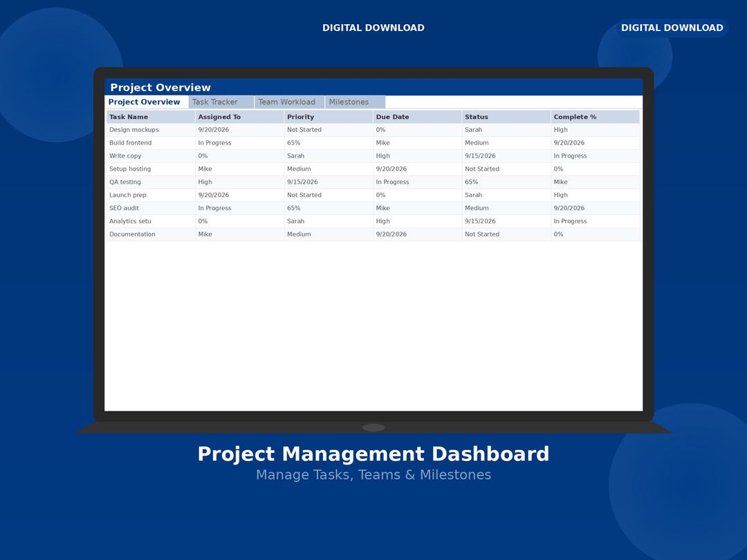
Task: Open the Team Workload tab
Action: [290, 102]
